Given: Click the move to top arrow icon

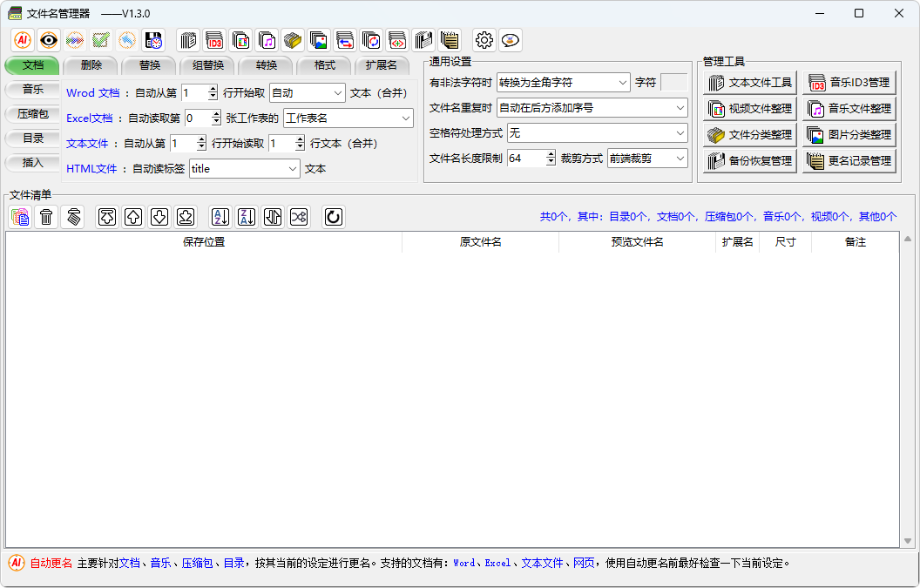Looking at the screenshot, I should (106, 217).
